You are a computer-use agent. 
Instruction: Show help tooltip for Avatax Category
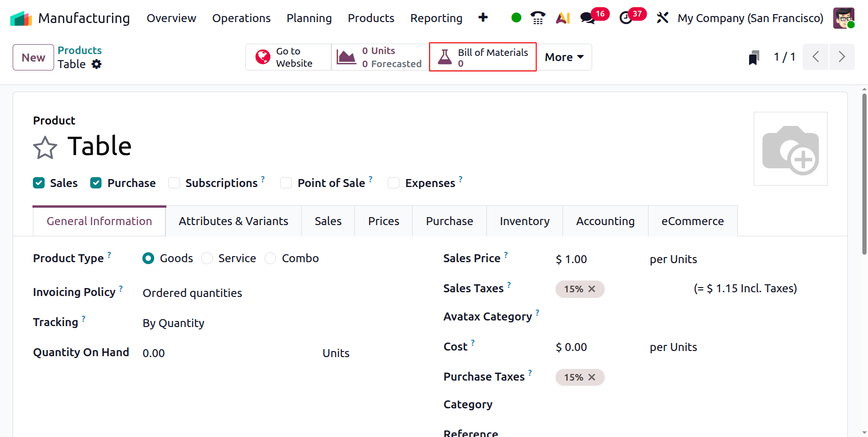(537, 312)
